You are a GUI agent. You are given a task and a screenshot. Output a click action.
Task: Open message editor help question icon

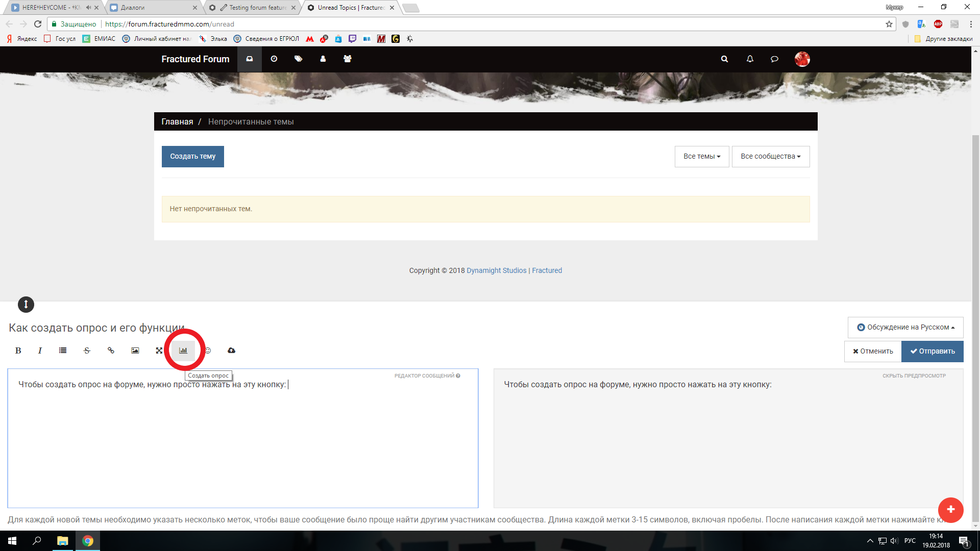tap(458, 376)
